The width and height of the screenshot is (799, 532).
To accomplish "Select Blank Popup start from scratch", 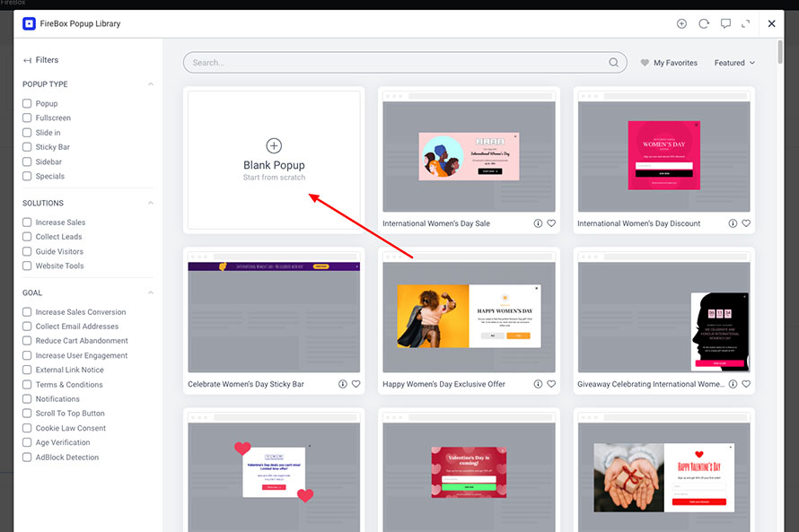I will pos(274,160).
